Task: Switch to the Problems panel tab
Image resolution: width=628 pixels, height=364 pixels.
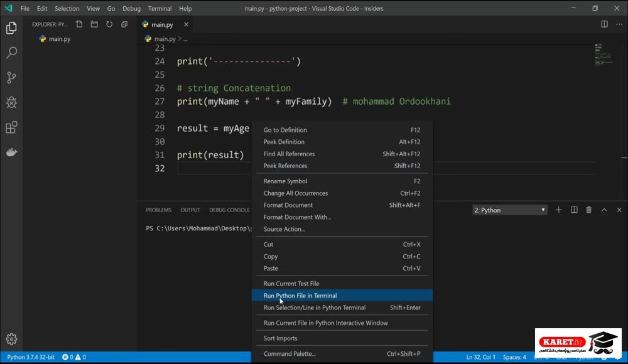Action: (158, 210)
